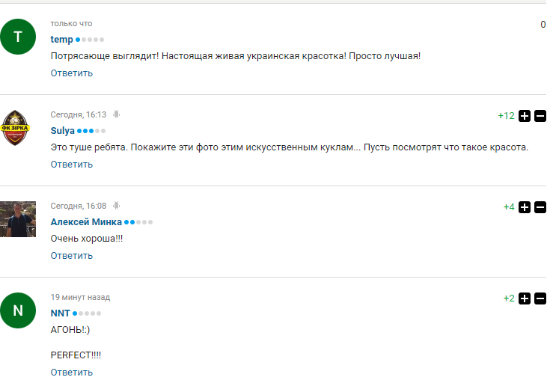
Task: Open username link Алексей Минка
Action: [86, 222]
